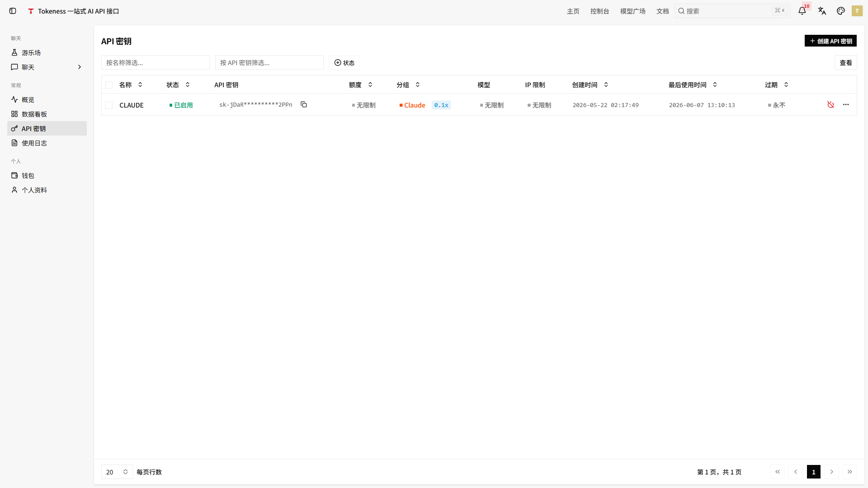Click the Claude group tag
The height and width of the screenshot is (488, 868).
[x=412, y=105]
